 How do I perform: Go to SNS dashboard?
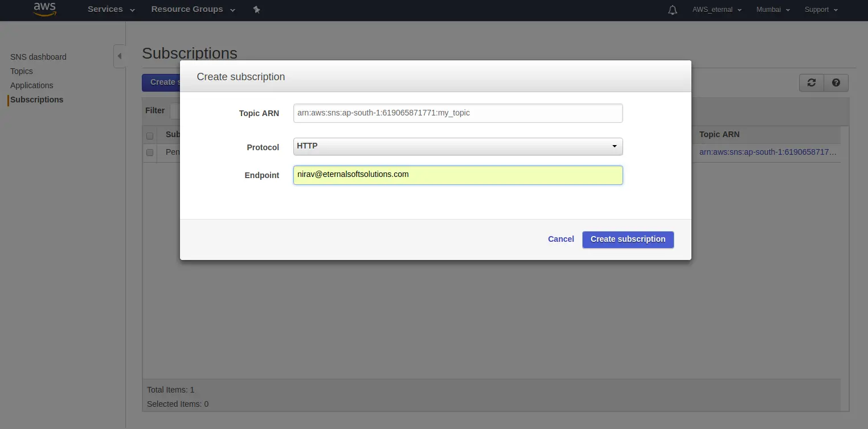[38, 57]
